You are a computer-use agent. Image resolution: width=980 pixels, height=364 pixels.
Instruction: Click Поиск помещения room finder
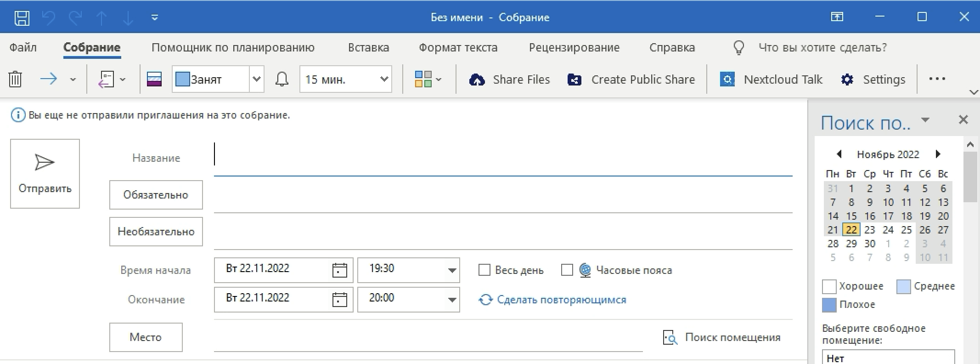tap(721, 337)
